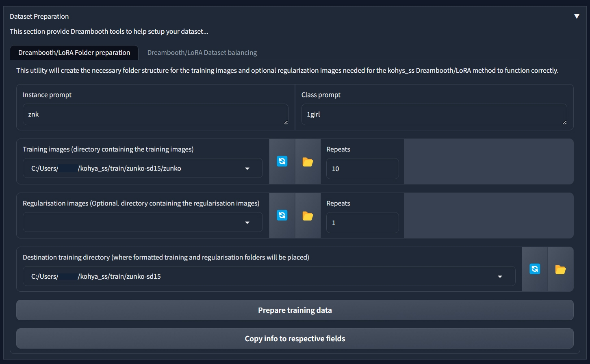Switch to Dreambooth/LoRA Dataset balancing tab
Image resolution: width=590 pixels, height=364 pixels.
click(202, 52)
